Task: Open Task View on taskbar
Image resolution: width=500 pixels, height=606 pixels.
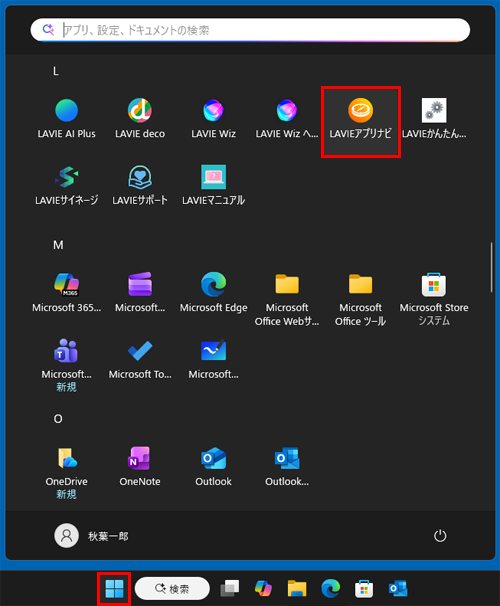Action: [x=230, y=589]
